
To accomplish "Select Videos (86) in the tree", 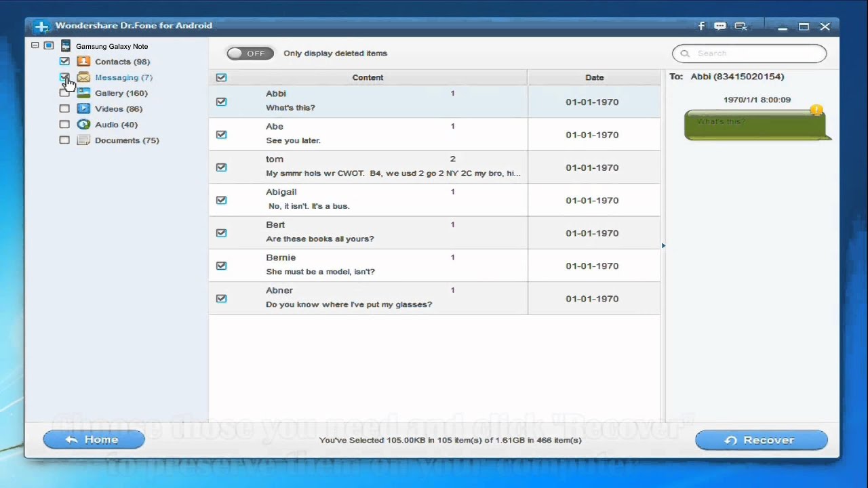I will [x=119, y=108].
